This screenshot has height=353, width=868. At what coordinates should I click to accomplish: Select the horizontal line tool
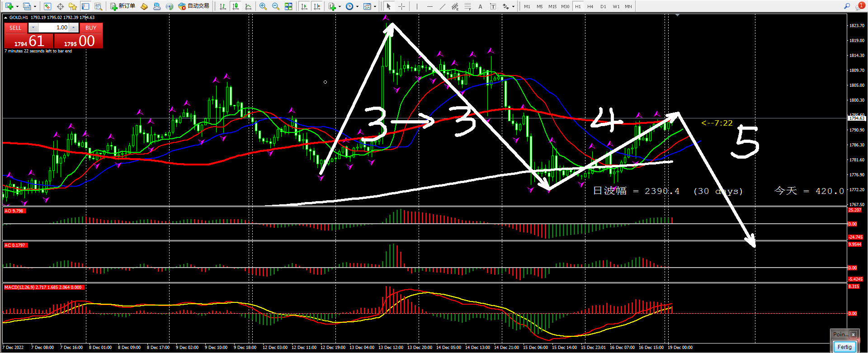[x=430, y=6]
